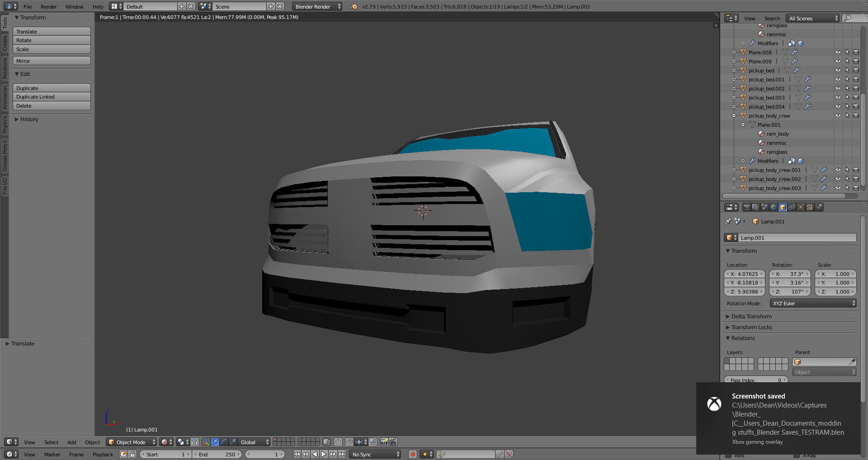
Task: Open the Constraints chain-link properties tab
Action: [x=792, y=207]
